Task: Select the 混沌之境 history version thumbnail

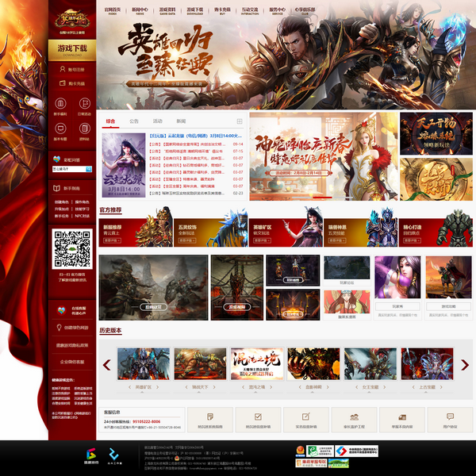Action: [x=256, y=365]
